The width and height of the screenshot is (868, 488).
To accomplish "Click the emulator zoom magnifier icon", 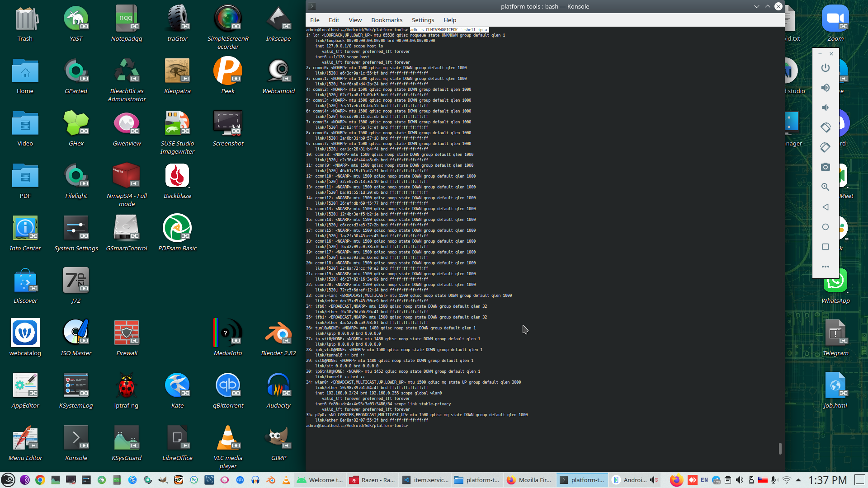I will [825, 187].
